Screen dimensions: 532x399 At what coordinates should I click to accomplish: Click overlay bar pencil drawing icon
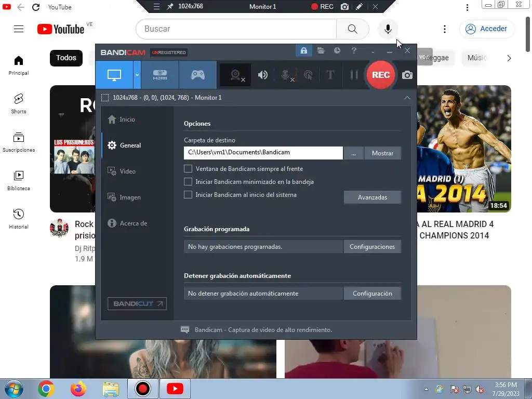[x=360, y=6]
